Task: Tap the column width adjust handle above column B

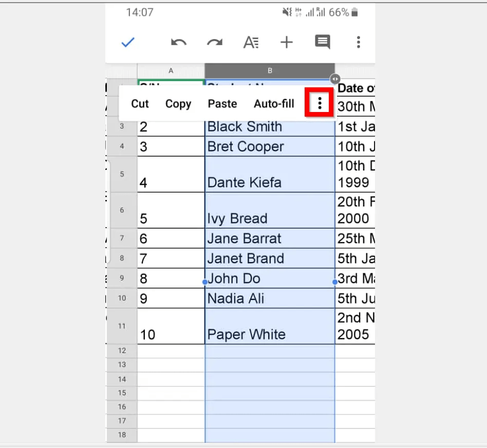Action: point(334,79)
